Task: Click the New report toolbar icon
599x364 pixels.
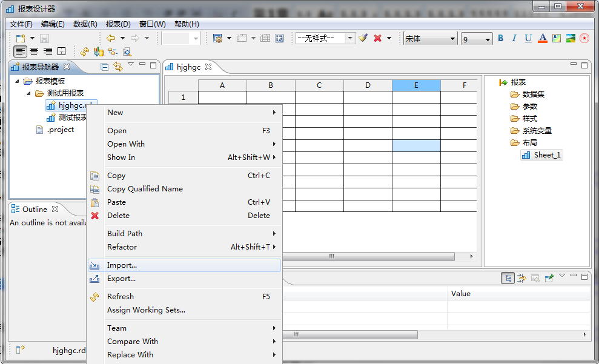Action: pos(21,39)
